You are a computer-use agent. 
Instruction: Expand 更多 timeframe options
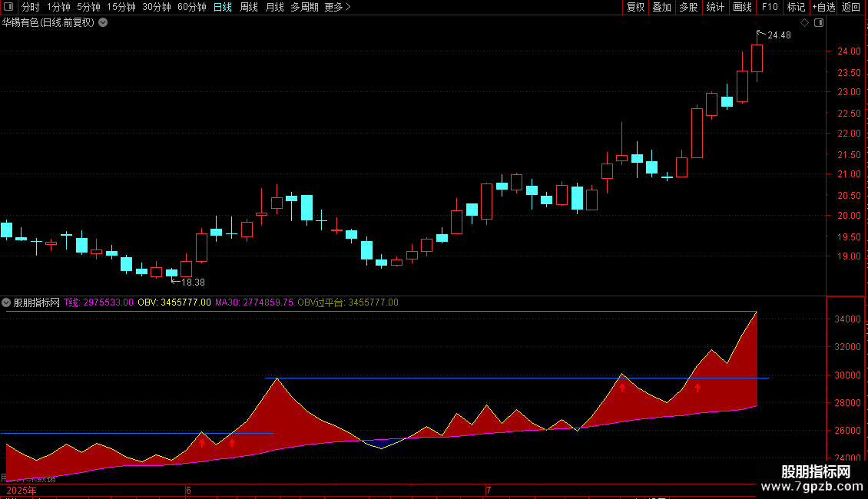click(x=337, y=7)
